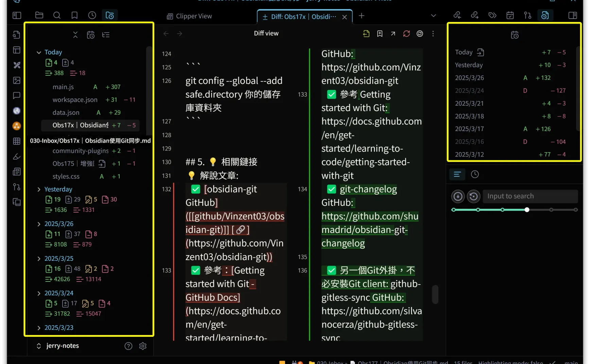Open the settings gear near jerry-notes
590x364 pixels.
(x=143, y=346)
